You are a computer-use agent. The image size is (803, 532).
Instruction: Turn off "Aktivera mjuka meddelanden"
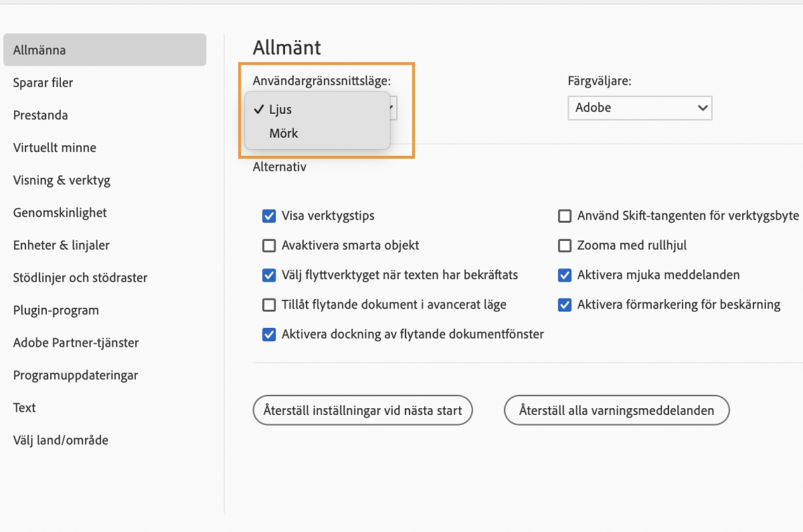click(x=565, y=275)
